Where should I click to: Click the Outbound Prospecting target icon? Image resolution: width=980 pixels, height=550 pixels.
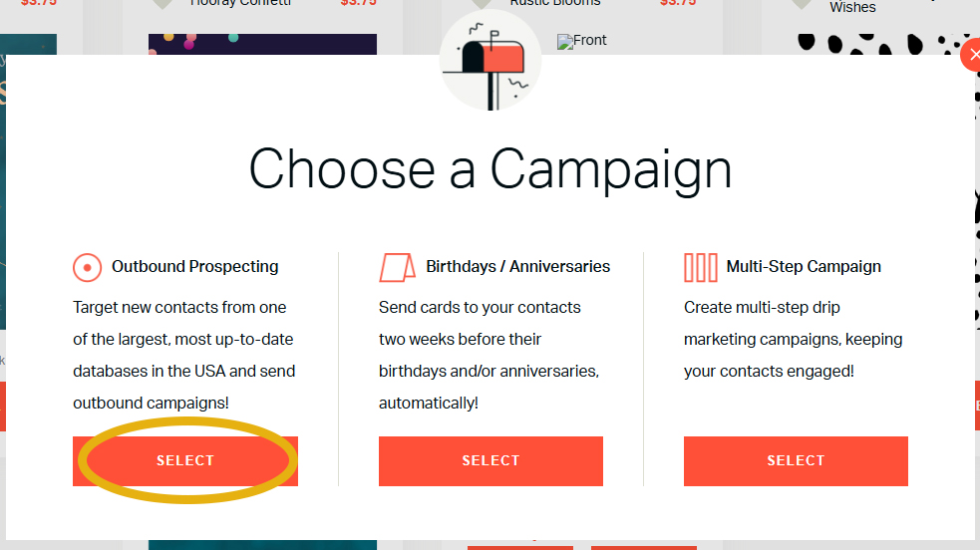point(88,267)
